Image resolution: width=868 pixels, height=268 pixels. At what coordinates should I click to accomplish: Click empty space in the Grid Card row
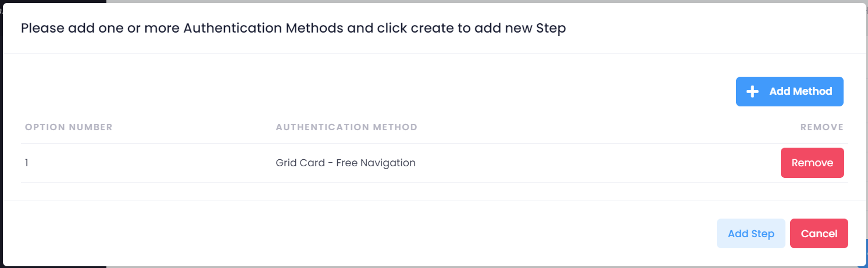click(x=581, y=163)
